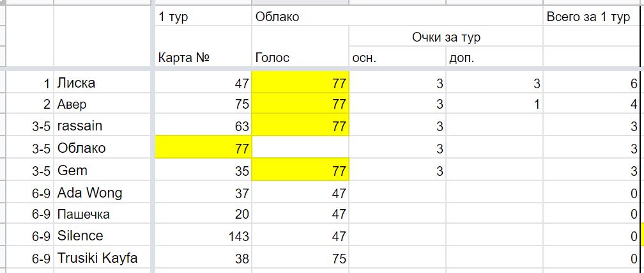Select the Пашечка name cell
The width and height of the screenshot is (644, 273).
coord(102,214)
